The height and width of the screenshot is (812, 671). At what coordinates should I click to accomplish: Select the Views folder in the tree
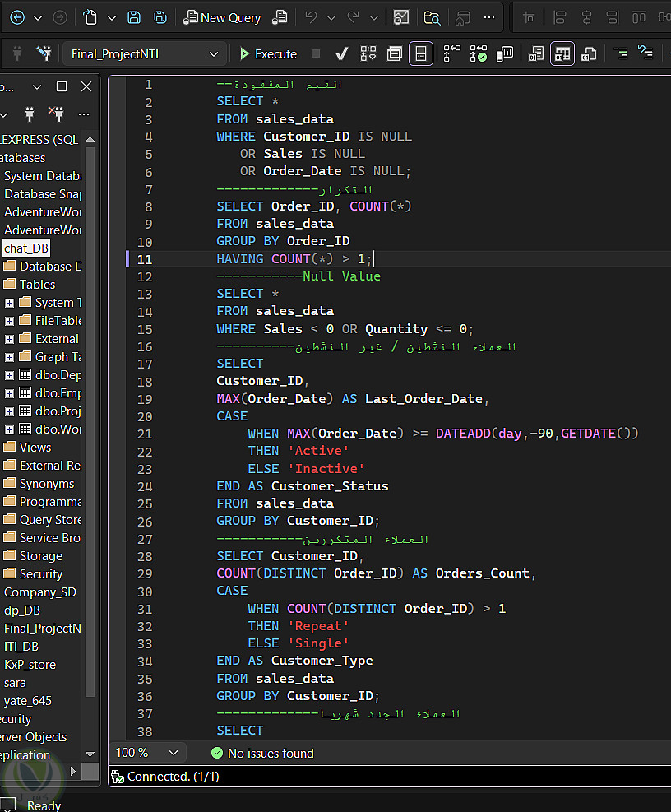point(35,448)
